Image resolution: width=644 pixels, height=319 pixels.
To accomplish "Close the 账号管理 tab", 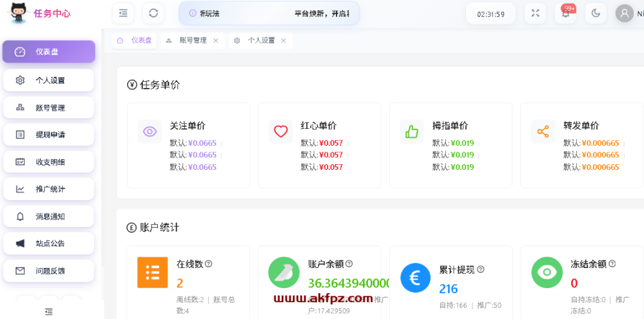I will point(216,40).
